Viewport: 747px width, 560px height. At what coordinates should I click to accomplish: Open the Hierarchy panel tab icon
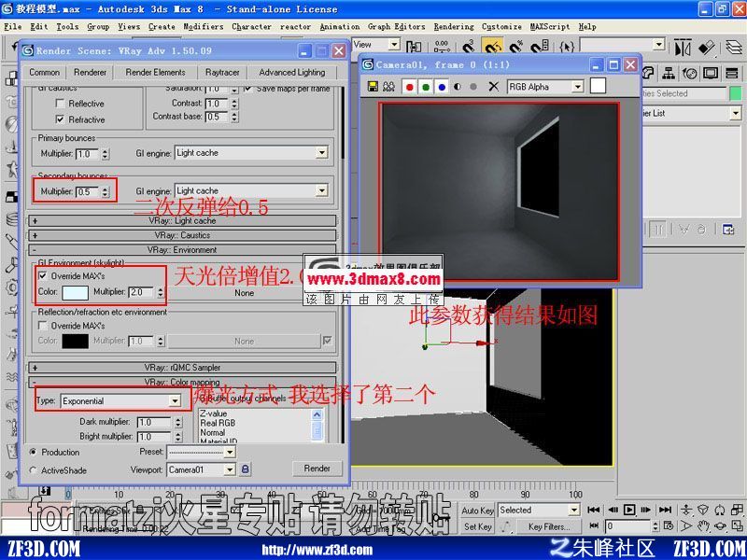coord(669,73)
